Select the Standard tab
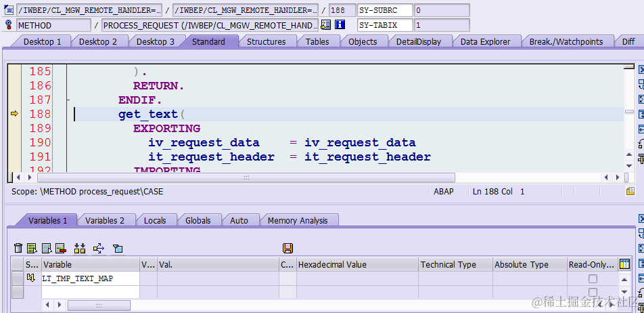The height and width of the screenshot is (313, 644). click(208, 41)
